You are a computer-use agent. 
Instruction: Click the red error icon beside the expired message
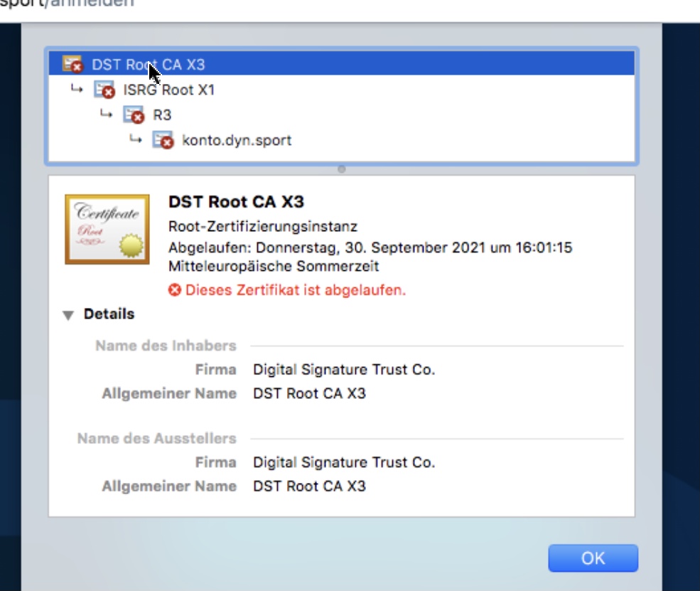click(175, 290)
